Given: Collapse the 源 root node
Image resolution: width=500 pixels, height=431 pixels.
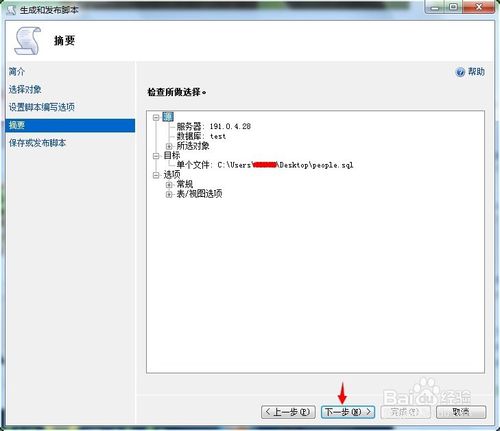Looking at the screenshot, I should coord(156,117).
